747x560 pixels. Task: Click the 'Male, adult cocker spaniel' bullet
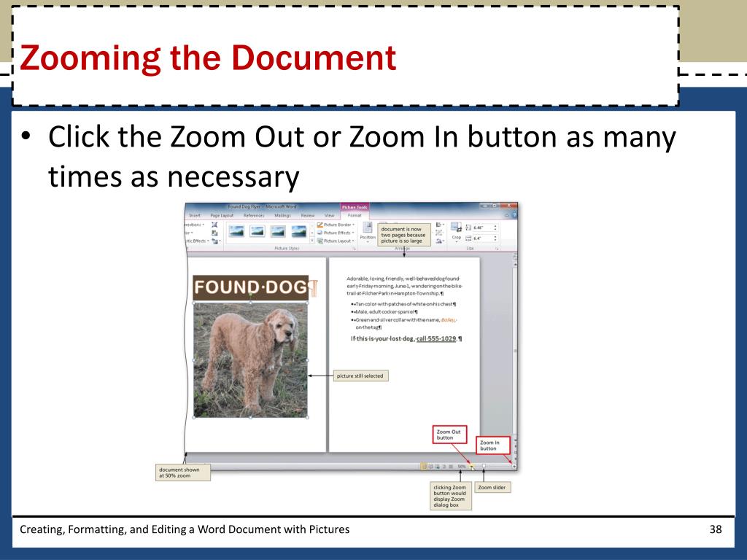tap(384, 312)
